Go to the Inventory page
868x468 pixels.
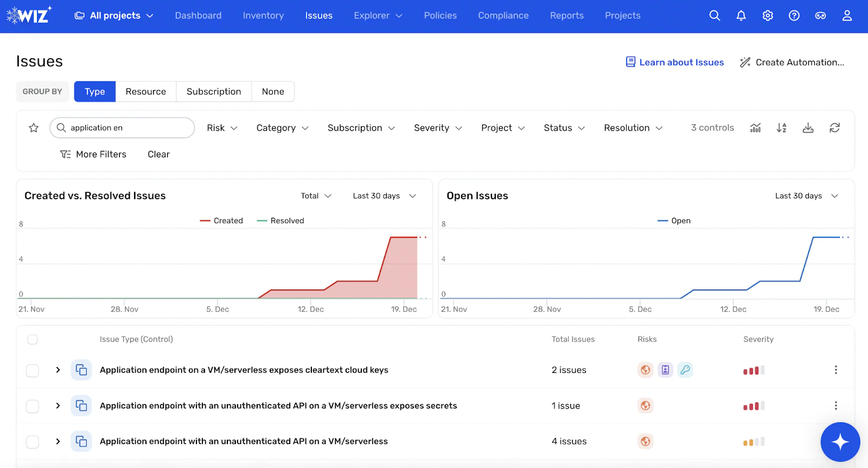click(263, 16)
